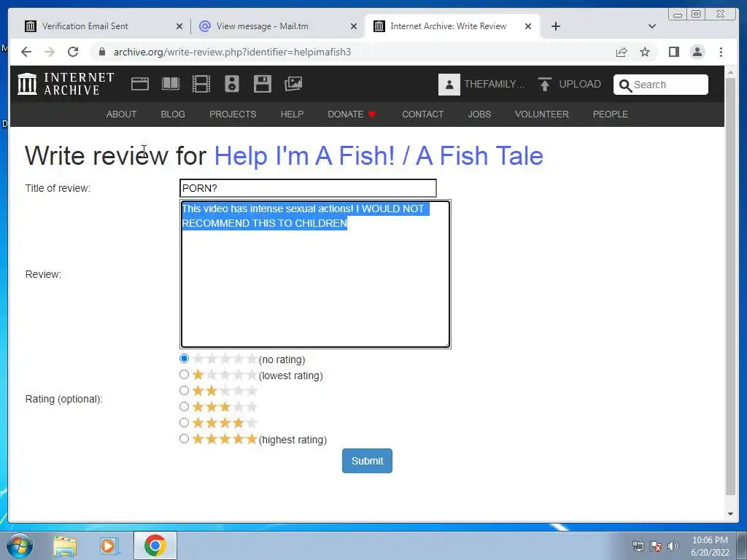The width and height of the screenshot is (747, 560).
Task: Select the four-star rating
Action: tap(184, 423)
